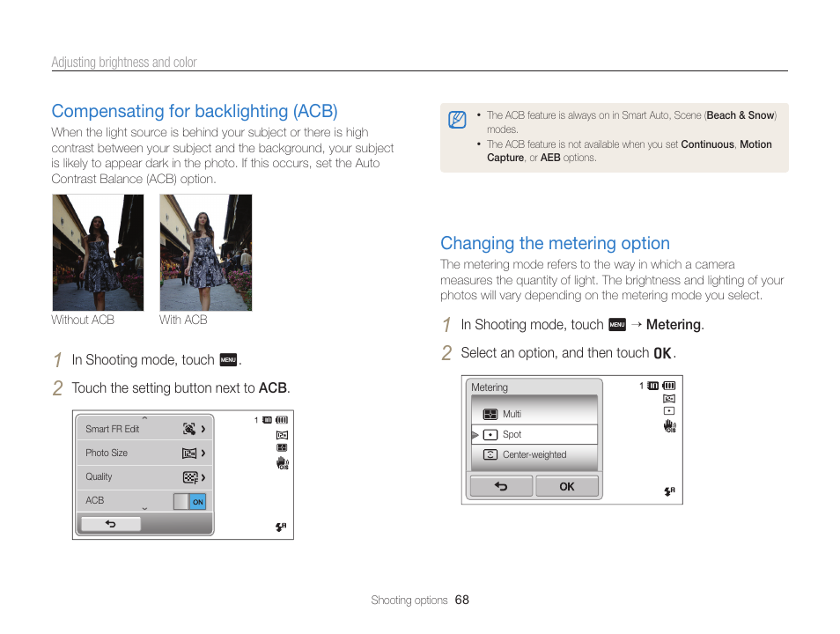Click the Center-weighted metering icon in list

(490, 454)
